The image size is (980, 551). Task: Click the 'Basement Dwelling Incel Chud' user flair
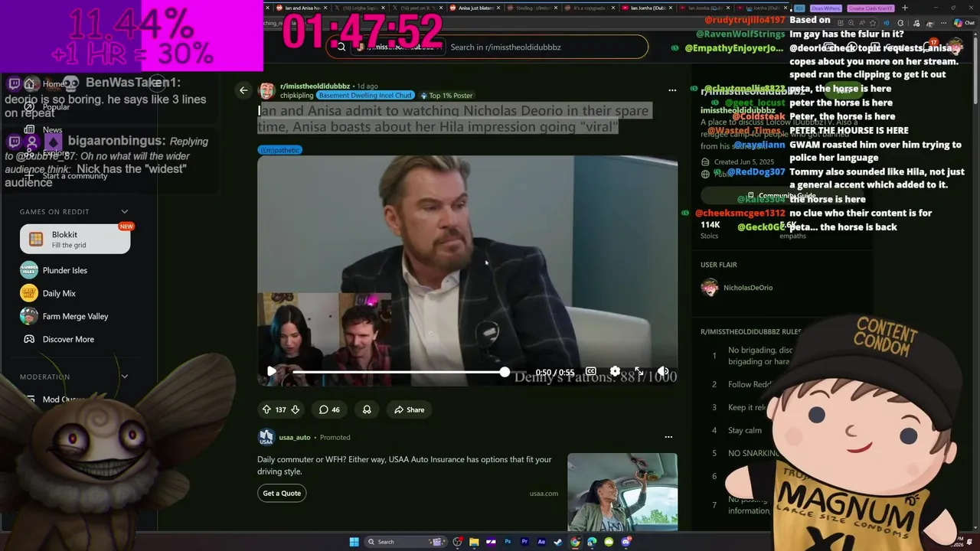click(365, 96)
